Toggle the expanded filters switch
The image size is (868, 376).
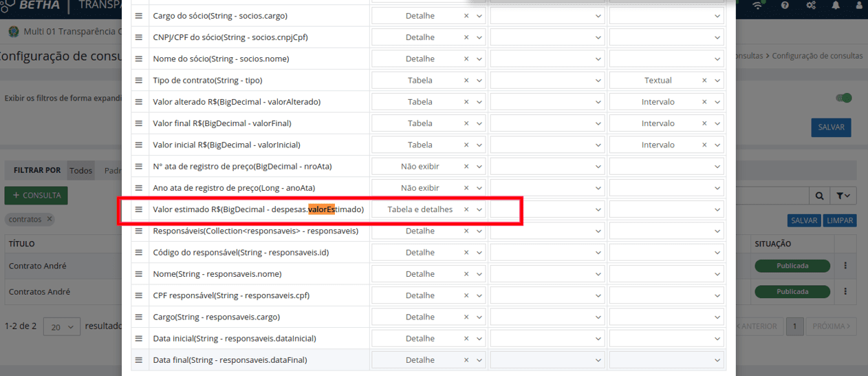click(844, 98)
